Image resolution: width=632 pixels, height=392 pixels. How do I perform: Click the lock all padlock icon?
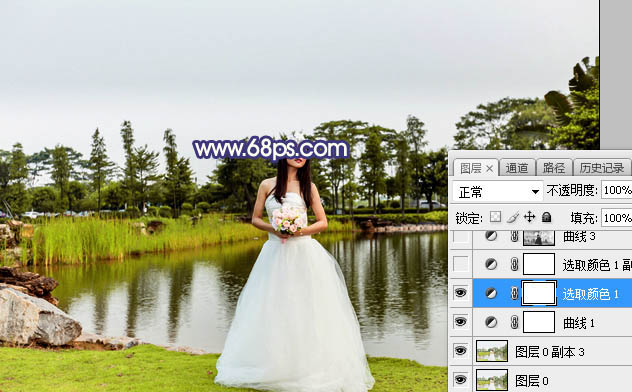pyautogui.click(x=547, y=217)
